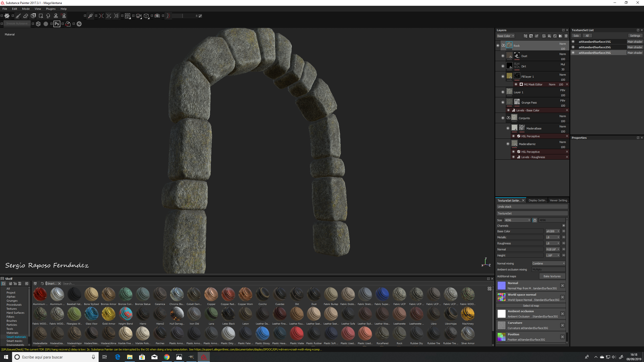Open the Normal mixing Combine dropdown

(548, 263)
